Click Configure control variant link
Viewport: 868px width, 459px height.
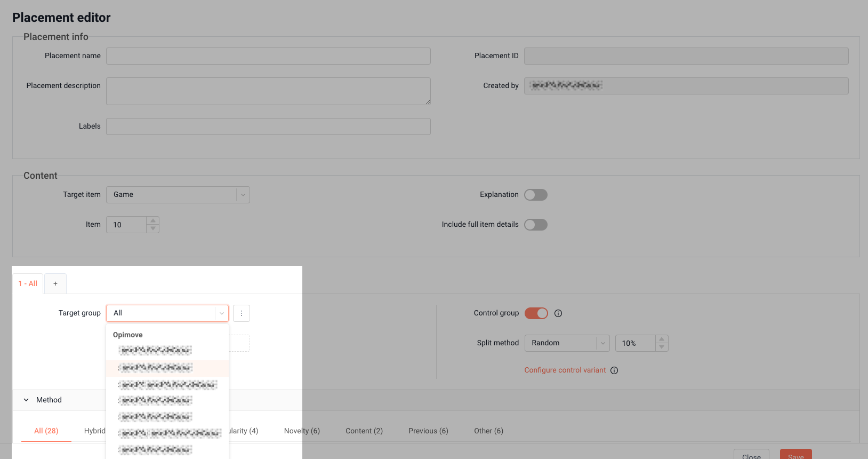[x=565, y=370]
